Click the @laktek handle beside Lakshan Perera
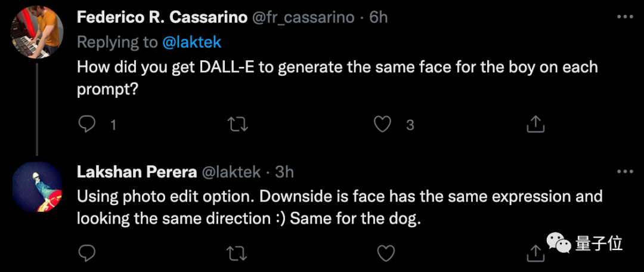 [232, 172]
